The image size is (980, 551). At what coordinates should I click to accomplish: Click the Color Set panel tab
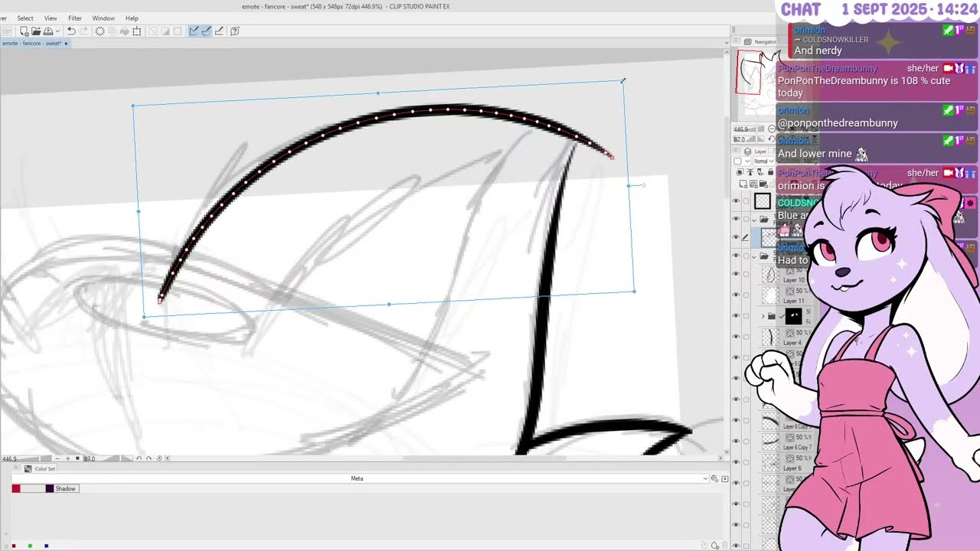coord(40,469)
